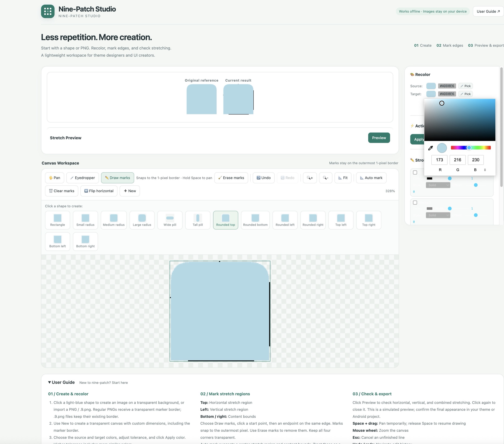Click Pick next to the Source color
This screenshot has height=444, width=504.
point(465,86)
